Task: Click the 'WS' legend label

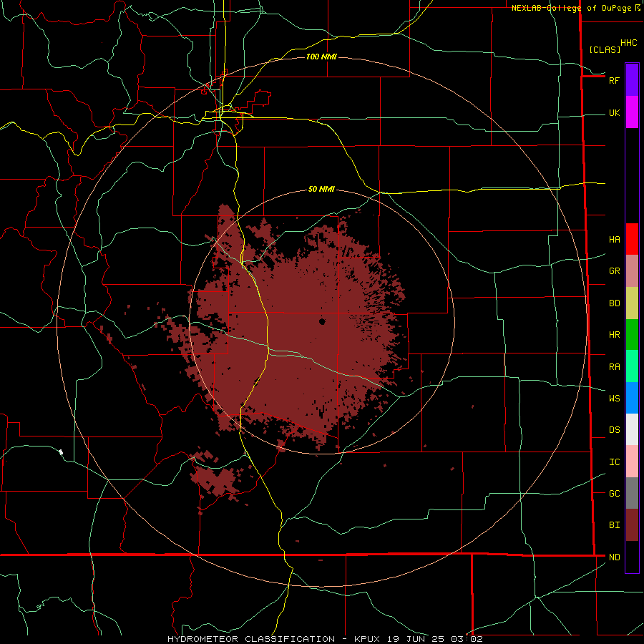Action: [615, 399]
